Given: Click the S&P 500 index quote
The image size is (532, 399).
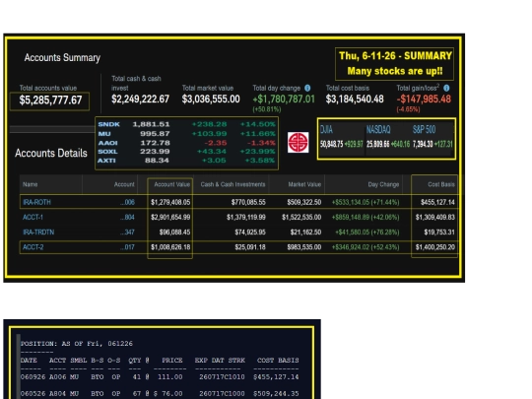Looking at the screenshot, I should click(x=432, y=137).
